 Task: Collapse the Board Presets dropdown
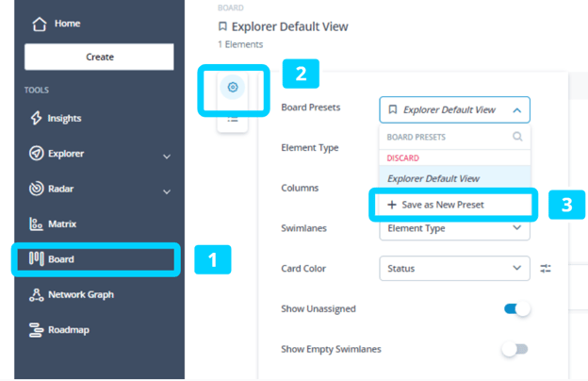click(x=517, y=110)
